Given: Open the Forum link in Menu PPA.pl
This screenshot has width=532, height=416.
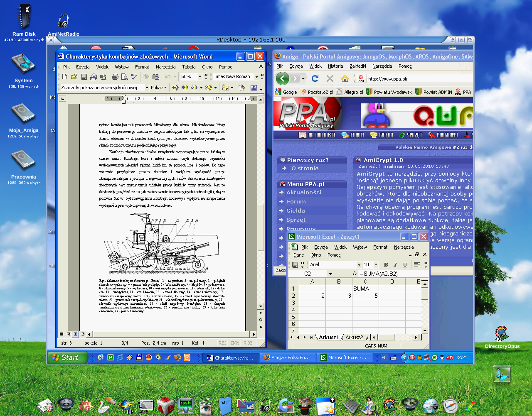Looking at the screenshot, I should (x=296, y=202).
